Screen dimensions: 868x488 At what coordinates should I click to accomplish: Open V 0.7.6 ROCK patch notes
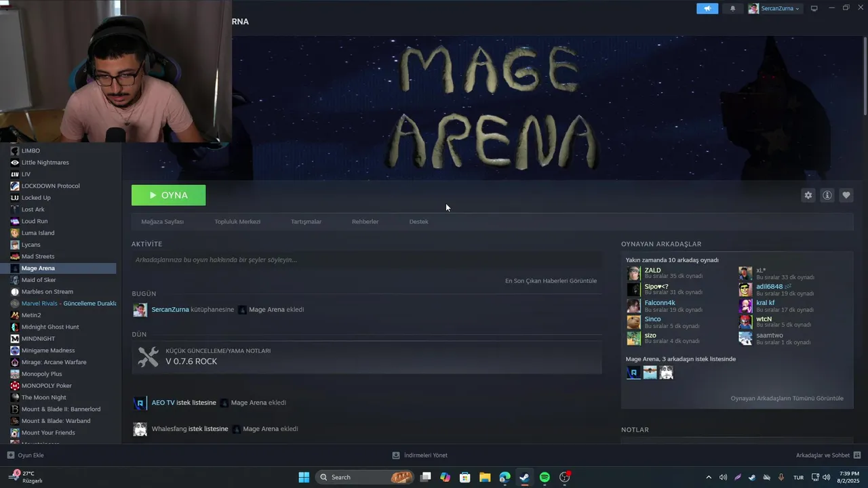[x=366, y=357]
